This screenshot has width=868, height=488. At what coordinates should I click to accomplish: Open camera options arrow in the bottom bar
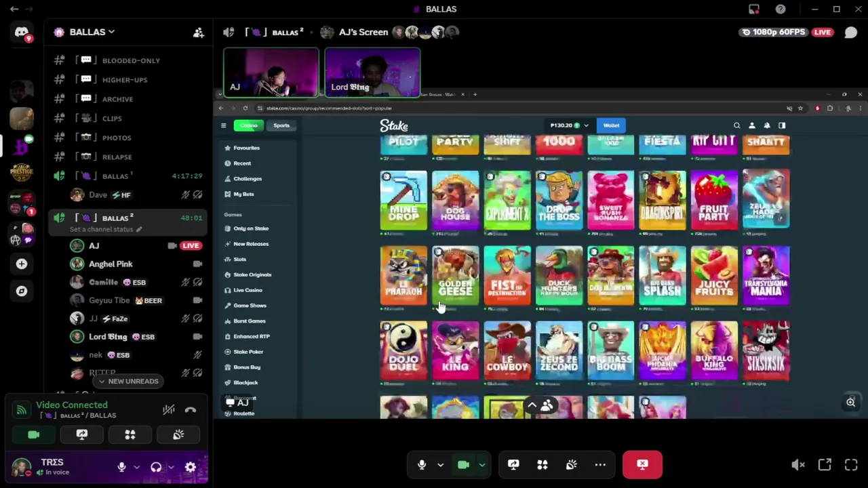481,465
